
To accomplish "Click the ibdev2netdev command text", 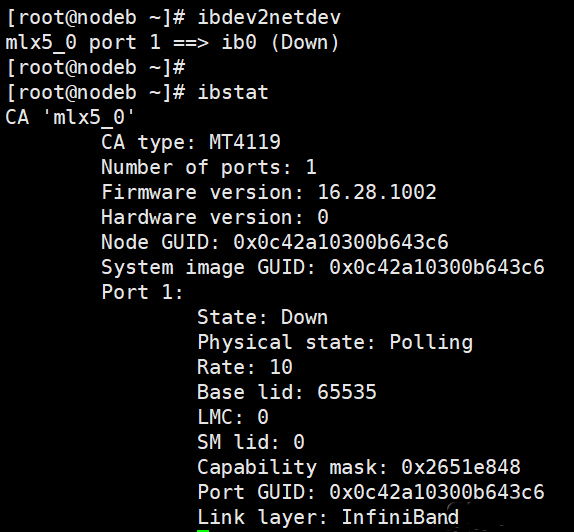I will tap(269, 17).
